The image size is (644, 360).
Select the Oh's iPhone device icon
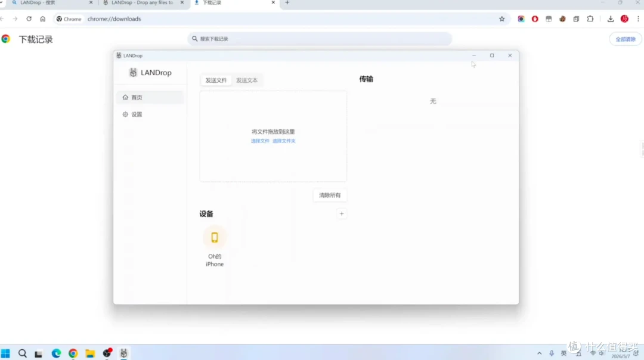[x=215, y=237]
